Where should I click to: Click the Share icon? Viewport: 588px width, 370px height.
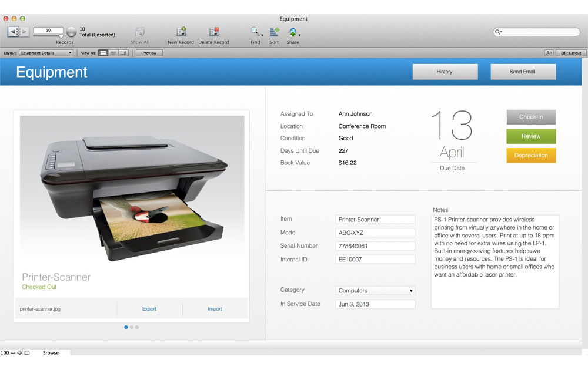pos(292,32)
